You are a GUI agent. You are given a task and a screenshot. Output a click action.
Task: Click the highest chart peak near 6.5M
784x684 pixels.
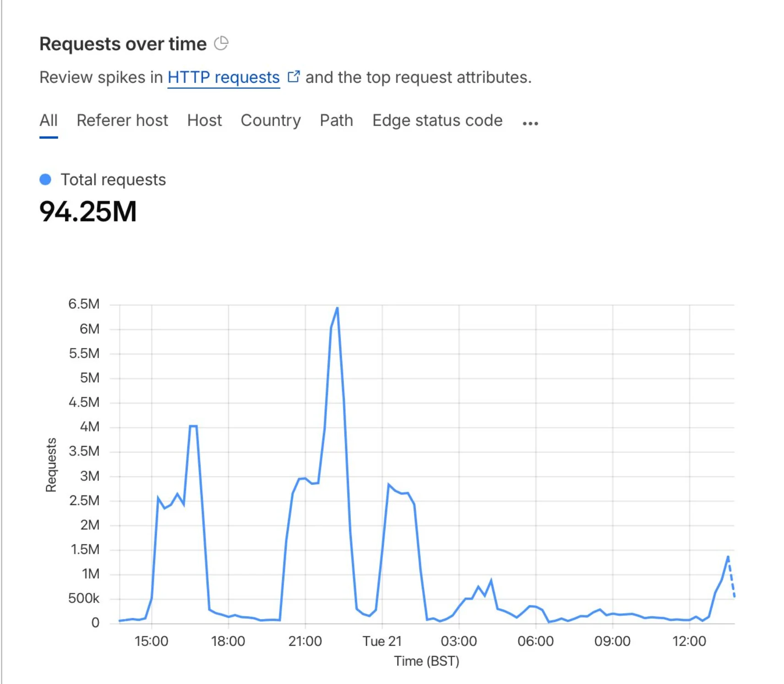[337, 309]
